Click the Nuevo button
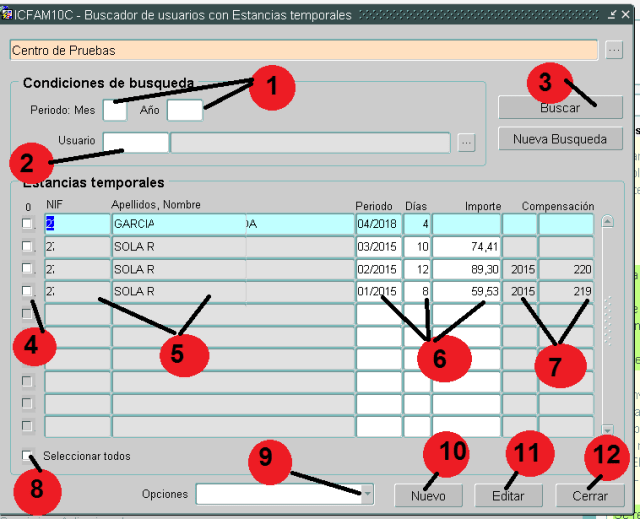Viewport: 640px width, 519px height. click(427, 495)
